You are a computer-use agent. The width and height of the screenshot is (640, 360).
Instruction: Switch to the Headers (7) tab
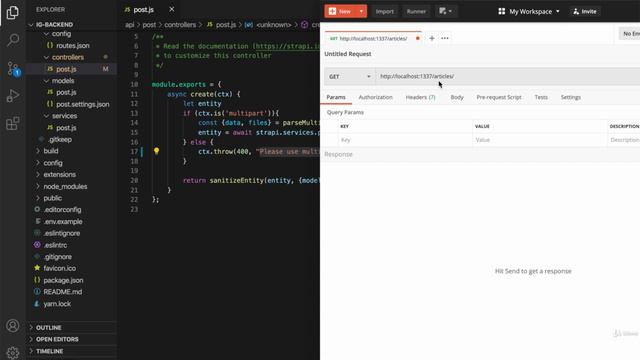420,97
